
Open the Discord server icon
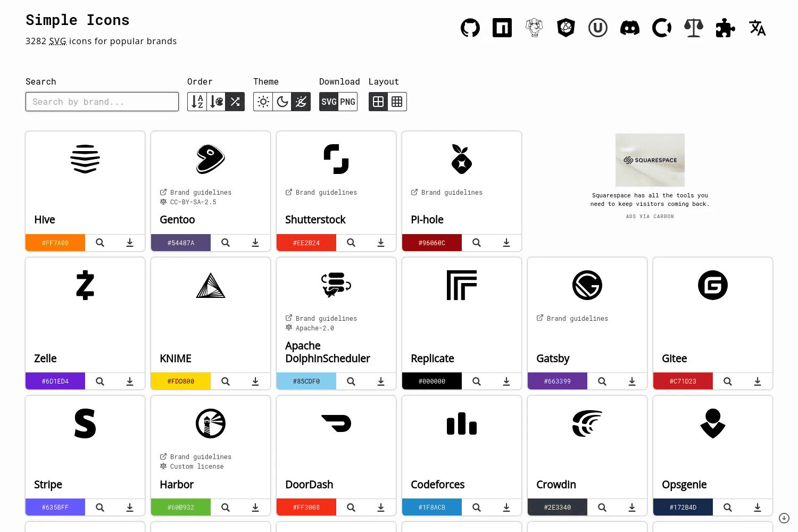(630, 28)
